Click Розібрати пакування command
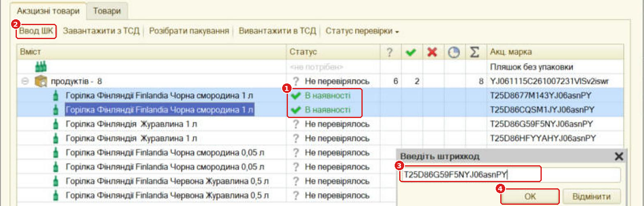Image resolution: width=644 pixels, height=206 pixels. [189, 31]
